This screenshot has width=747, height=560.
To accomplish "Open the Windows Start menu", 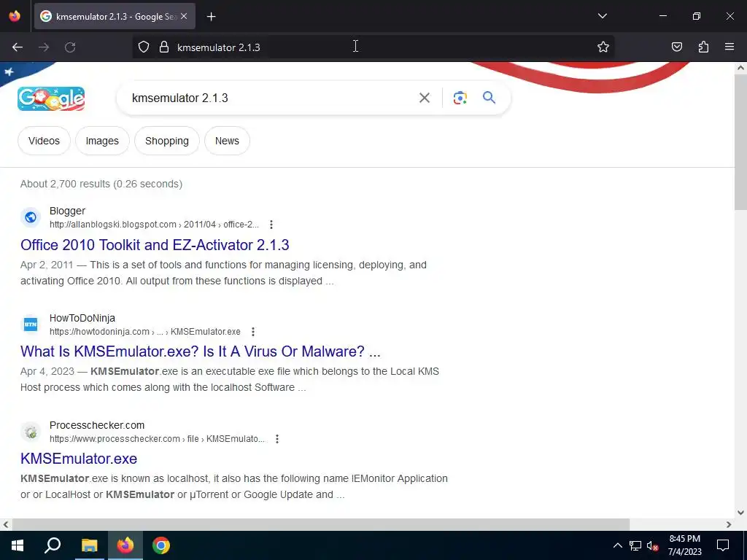I will 18,545.
